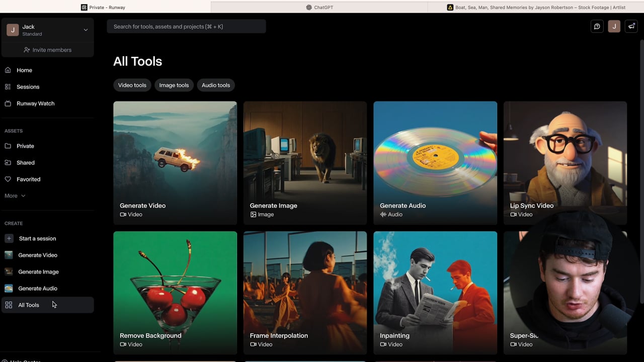Click the search tools and assets field
This screenshot has height=362, width=644.
click(186, 27)
